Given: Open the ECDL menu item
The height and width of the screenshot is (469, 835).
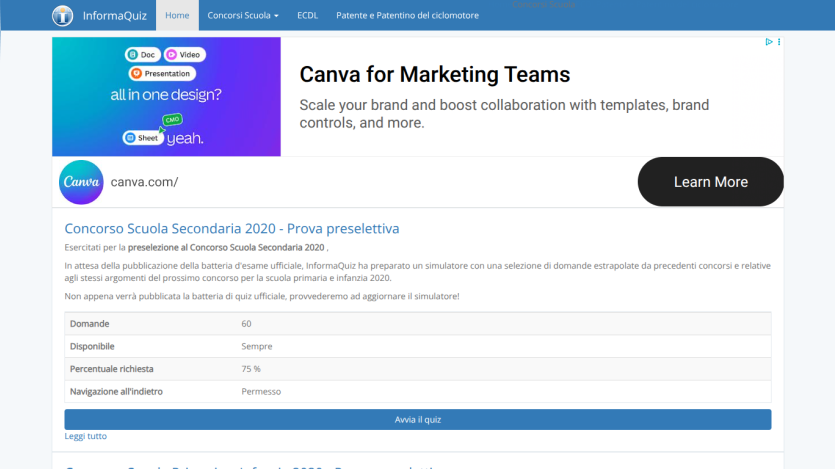Looking at the screenshot, I should (x=307, y=15).
